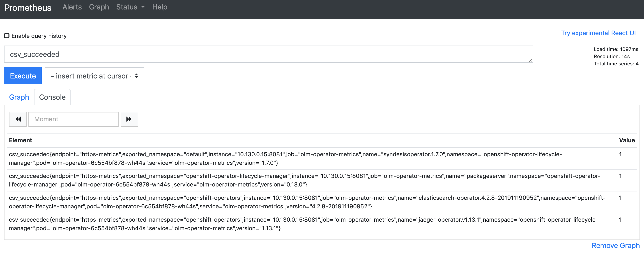
Task: Click the csv_succeeded query expression box
Action: [x=268, y=54]
